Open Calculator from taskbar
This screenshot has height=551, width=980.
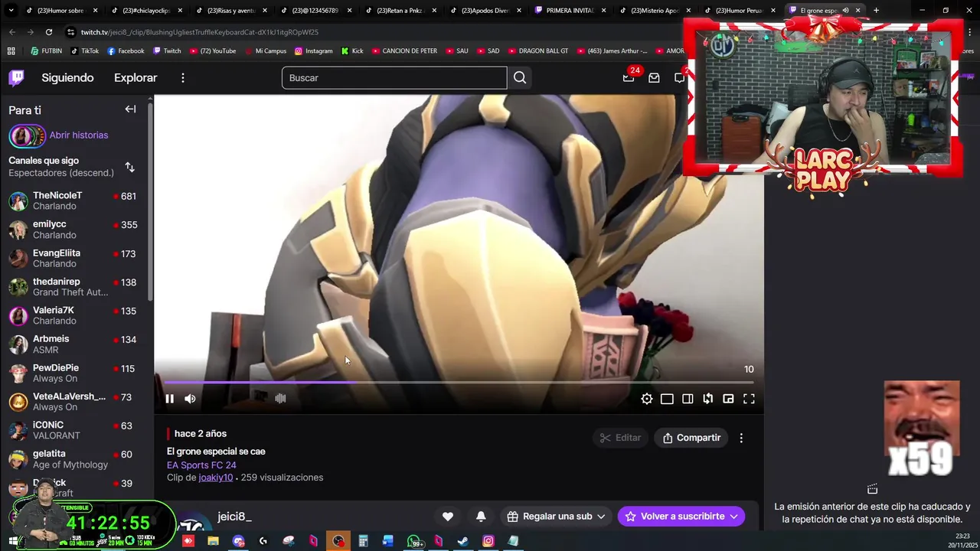tap(363, 541)
